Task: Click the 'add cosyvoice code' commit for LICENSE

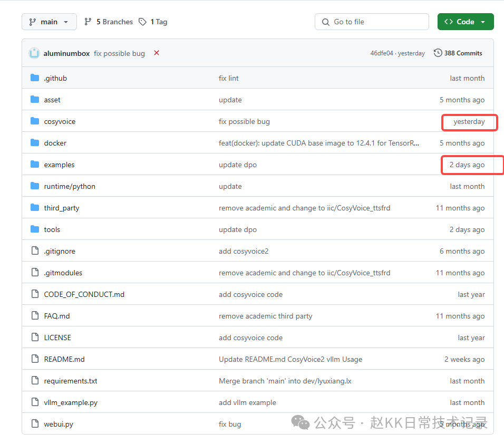Action: [x=251, y=338]
